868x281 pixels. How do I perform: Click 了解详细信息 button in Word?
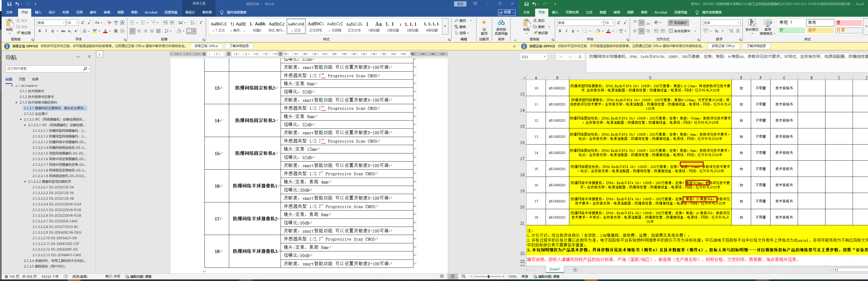(x=239, y=46)
